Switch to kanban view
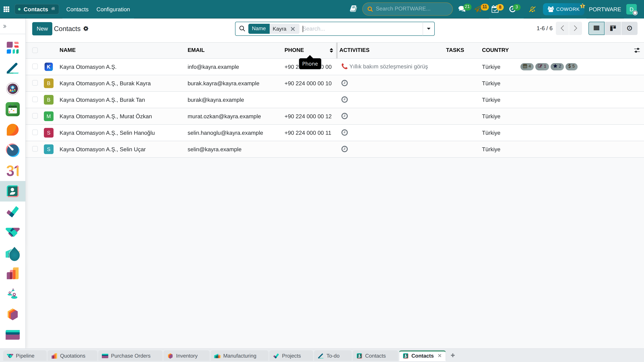644x362 pixels. pyautogui.click(x=613, y=28)
